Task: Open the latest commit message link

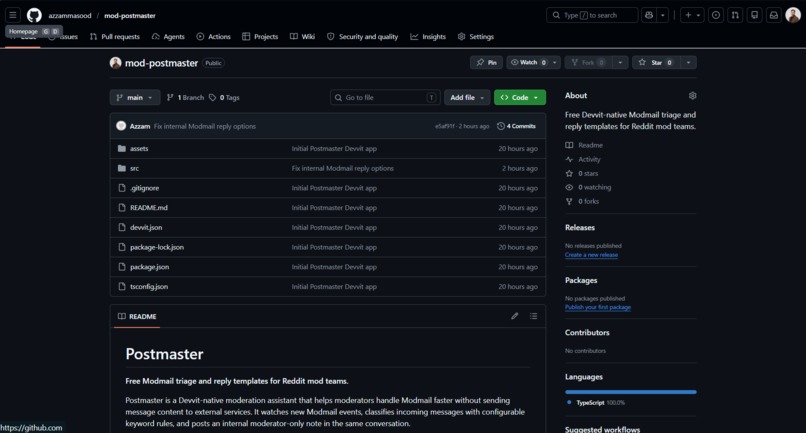Action: click(205, 126)
